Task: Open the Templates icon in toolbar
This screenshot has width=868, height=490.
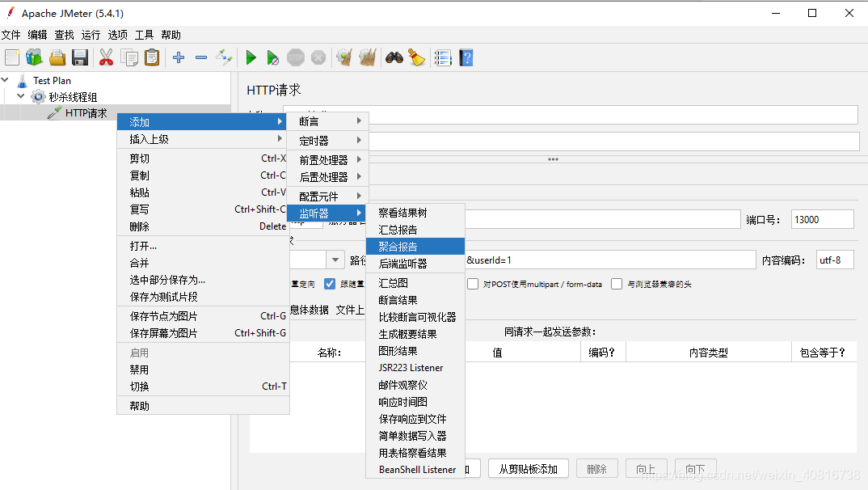Action: tap(34, 57)
